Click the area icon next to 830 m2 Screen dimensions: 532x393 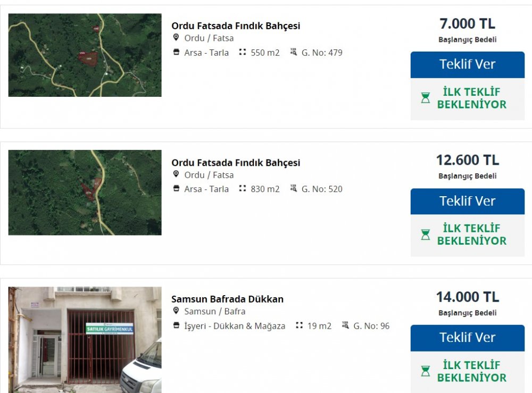point(243,189)
